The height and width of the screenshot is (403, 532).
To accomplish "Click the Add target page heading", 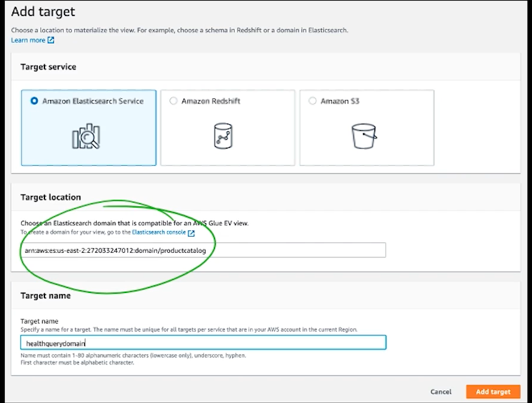I will (43, 11).
